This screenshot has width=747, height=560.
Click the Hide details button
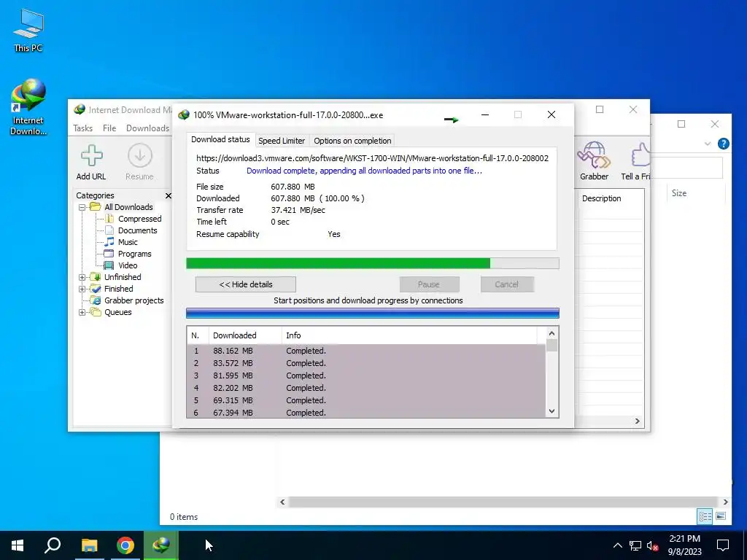coord(246,284)
